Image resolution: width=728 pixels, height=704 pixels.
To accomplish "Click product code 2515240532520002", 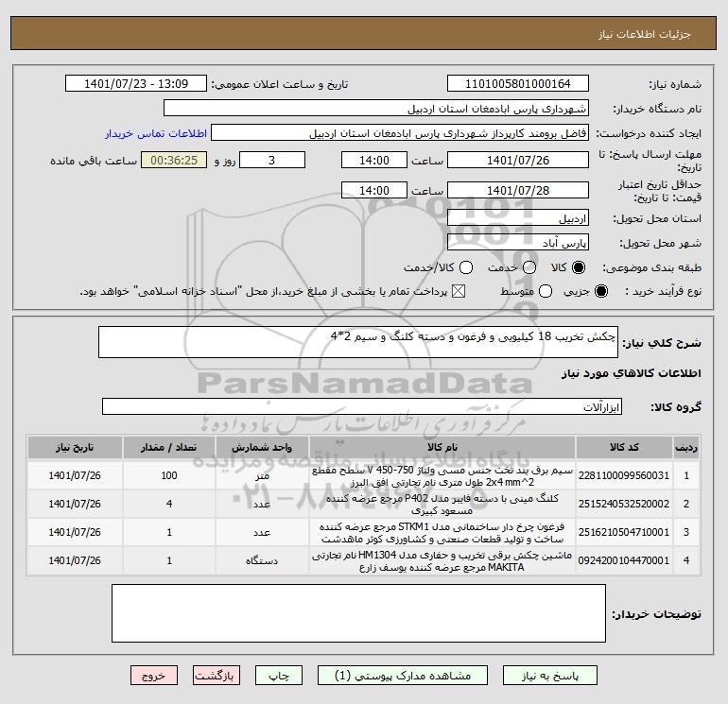I will [x=624, y=504].
